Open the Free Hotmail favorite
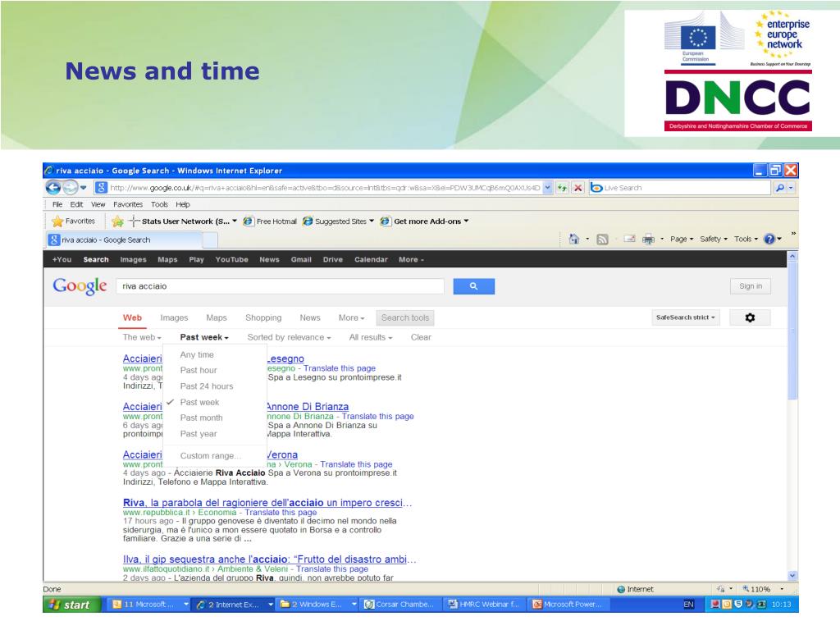Image resolution: width=840 pixels, height=630 pixels. click(270, 221)
